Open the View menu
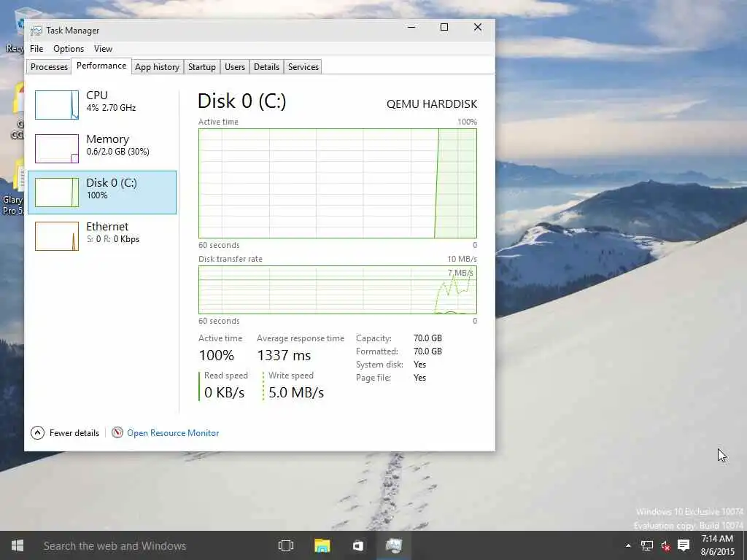The height and width of the screenshot is (560, 747). [103, 49]
